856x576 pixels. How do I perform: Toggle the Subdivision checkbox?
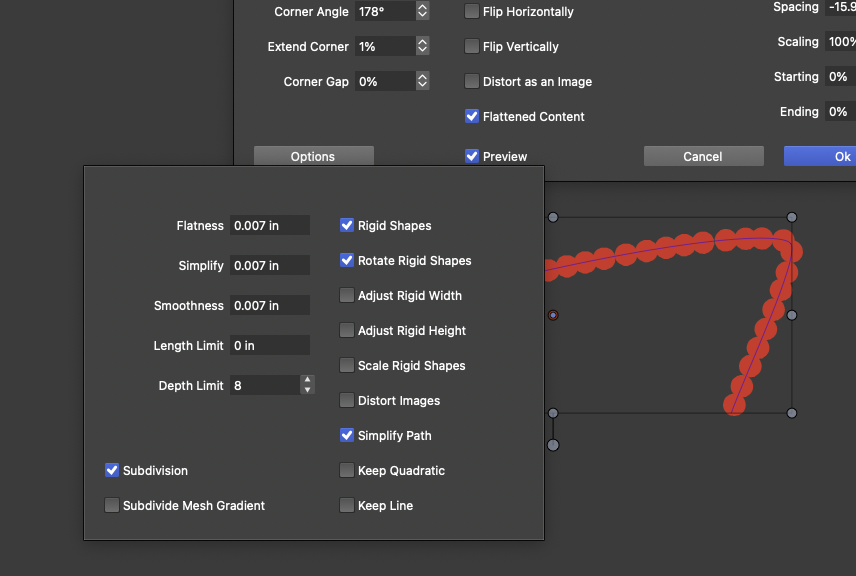(x=112, y=471)
